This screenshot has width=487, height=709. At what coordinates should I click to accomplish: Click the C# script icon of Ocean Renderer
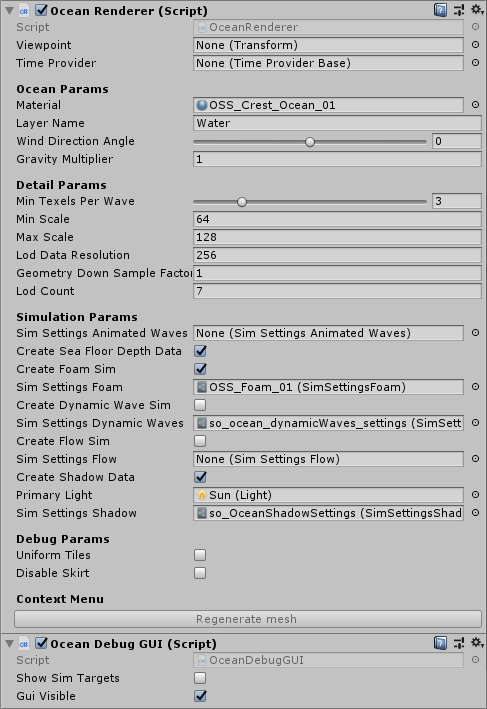24,10
